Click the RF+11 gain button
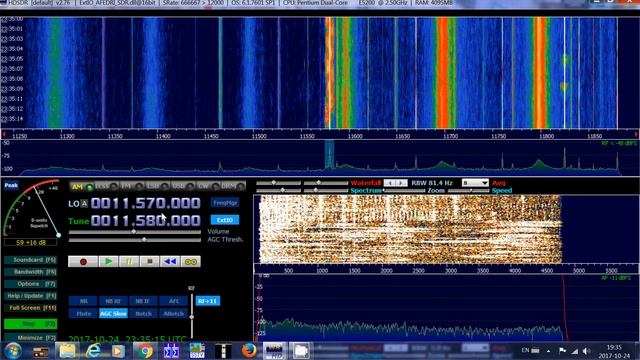This screenshot has width=640, height=360. click(x=208, y=301)
